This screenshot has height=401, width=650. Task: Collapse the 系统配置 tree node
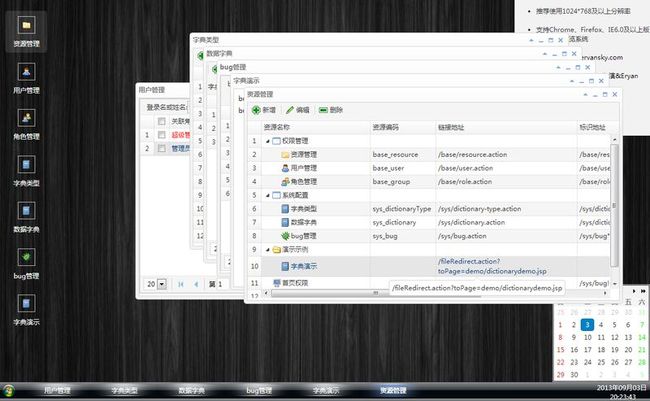(268, 195)
